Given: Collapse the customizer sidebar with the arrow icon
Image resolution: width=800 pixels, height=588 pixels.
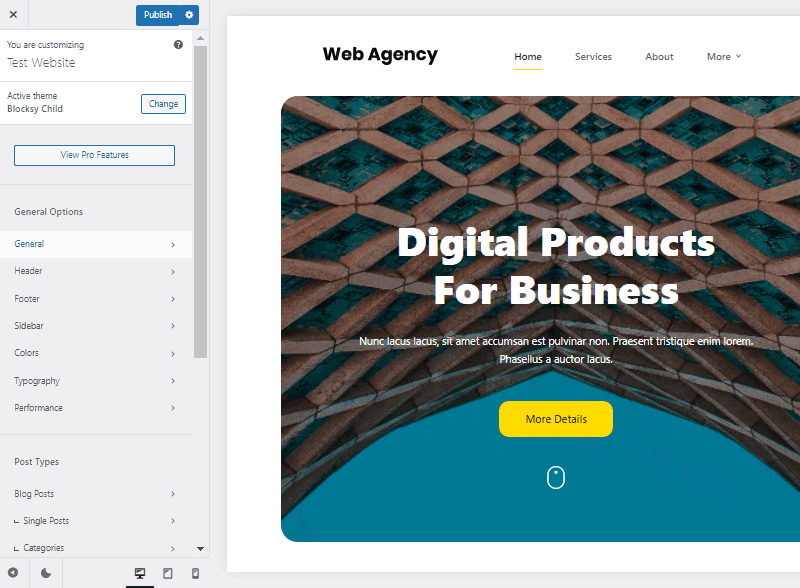Looking at the screenshot, I should point(13,573).
